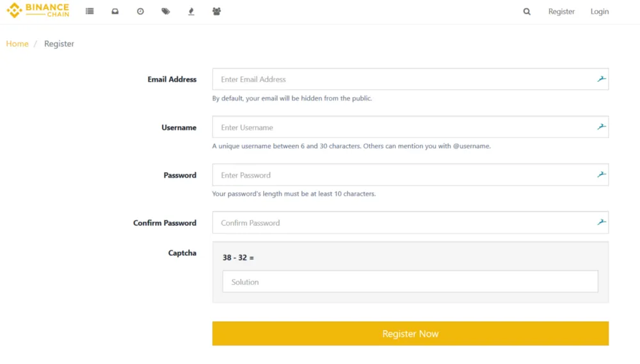This screenshot has height=364, width=640.
Task: Click password manager icon in Confirm Password field
Action: point(601,222)
